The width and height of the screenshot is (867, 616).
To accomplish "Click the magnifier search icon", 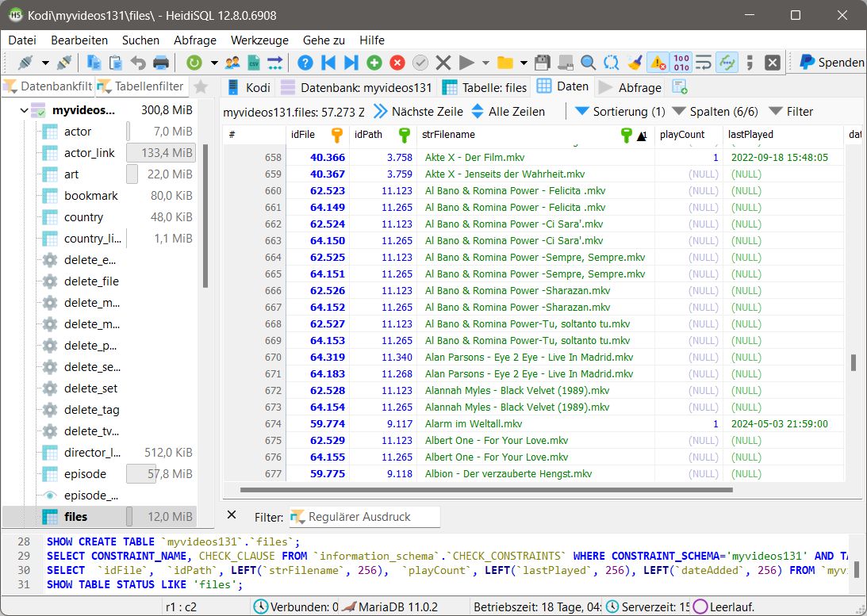I will point(588,63).
